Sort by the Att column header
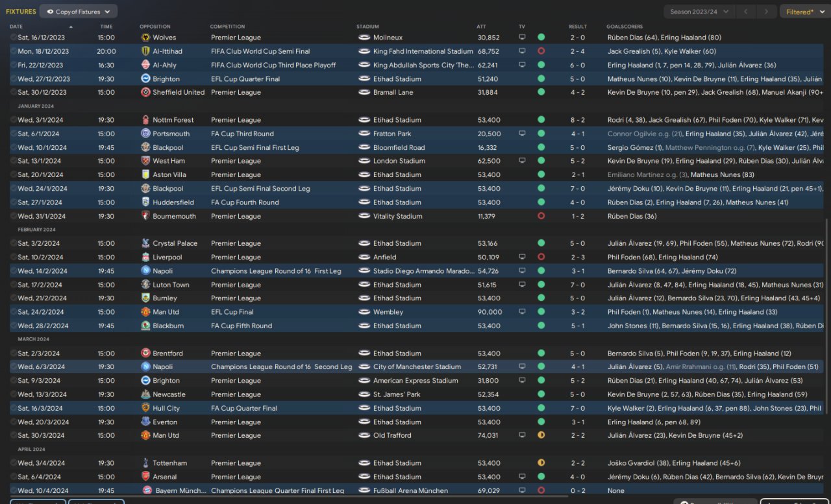This screenshot has height=504, width=831. [480, 27]
